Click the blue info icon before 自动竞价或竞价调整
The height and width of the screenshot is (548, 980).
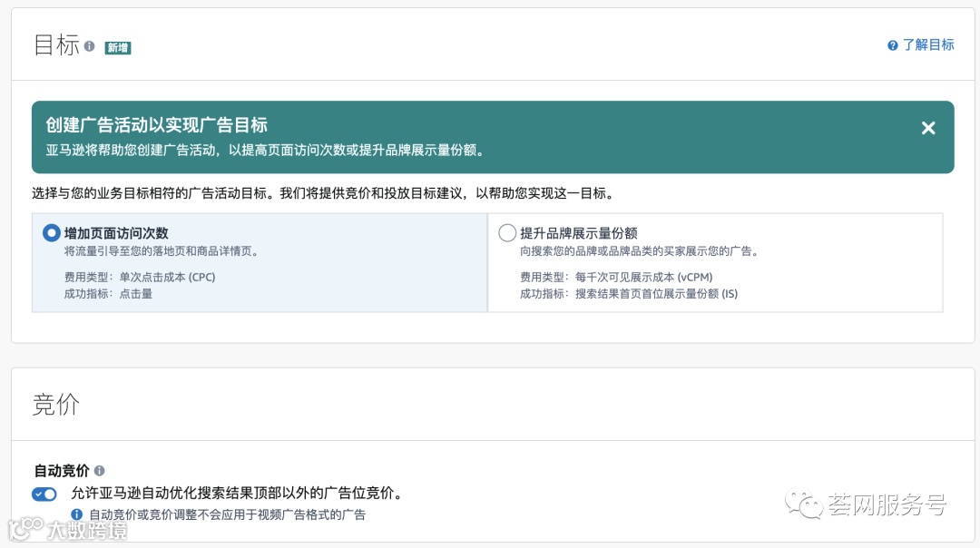77,514
